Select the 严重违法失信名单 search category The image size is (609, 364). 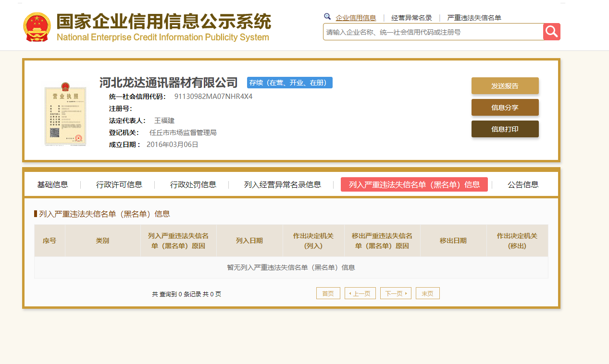pos(474,18)
